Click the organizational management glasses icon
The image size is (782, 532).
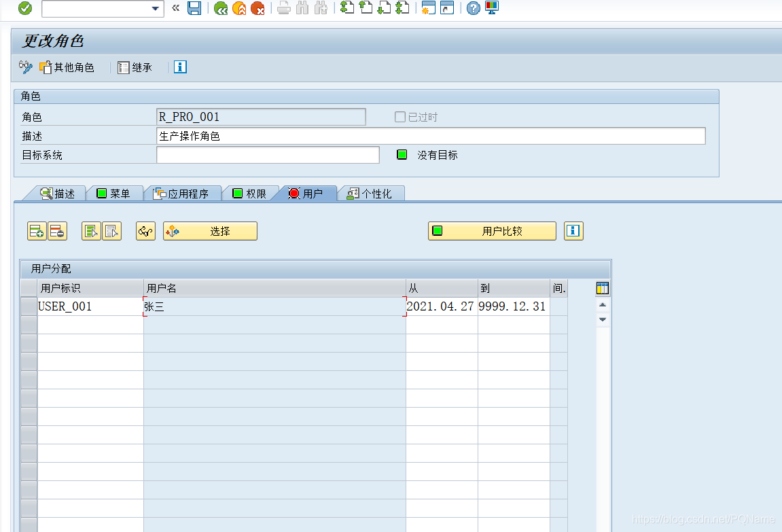click(145, 231)
